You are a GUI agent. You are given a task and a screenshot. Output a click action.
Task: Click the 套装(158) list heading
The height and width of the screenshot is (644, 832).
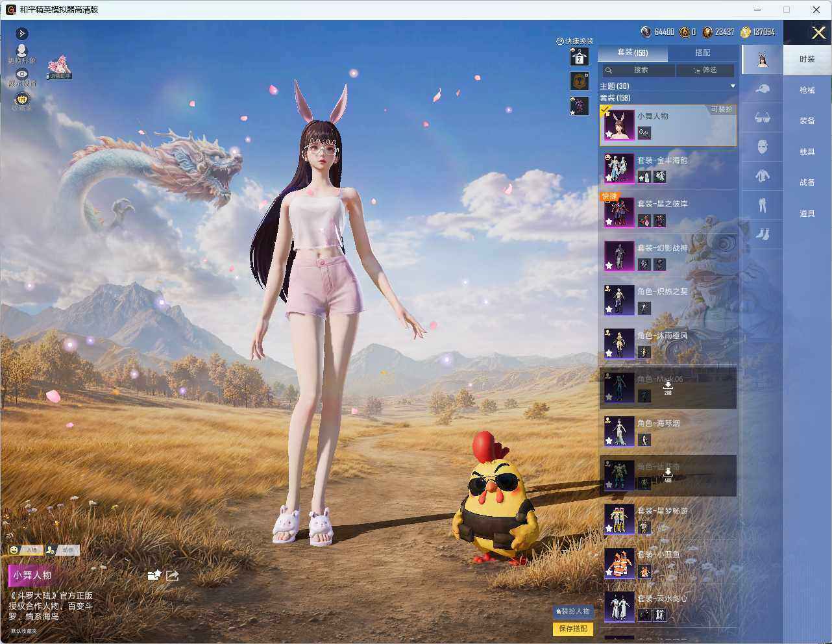coord(615,98)
